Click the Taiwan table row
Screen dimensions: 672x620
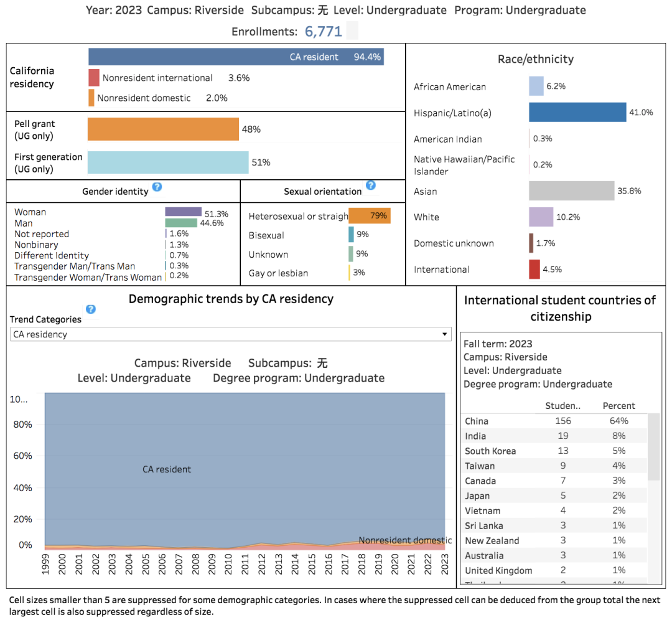[554, 466]
